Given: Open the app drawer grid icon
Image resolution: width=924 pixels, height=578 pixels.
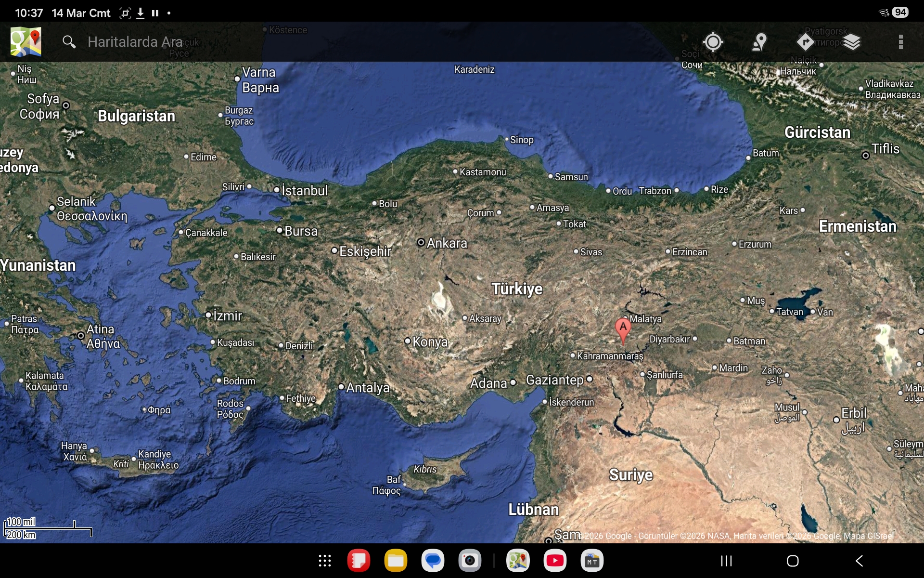Looking at the screenshot, I should tap(324, 561).
